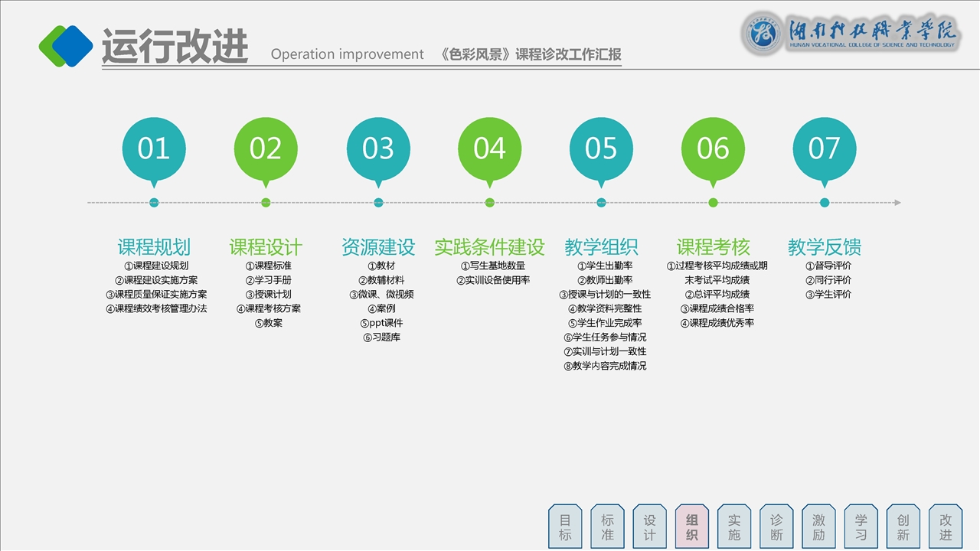Click the teal 01 circle bubble

tap(154, 148)
